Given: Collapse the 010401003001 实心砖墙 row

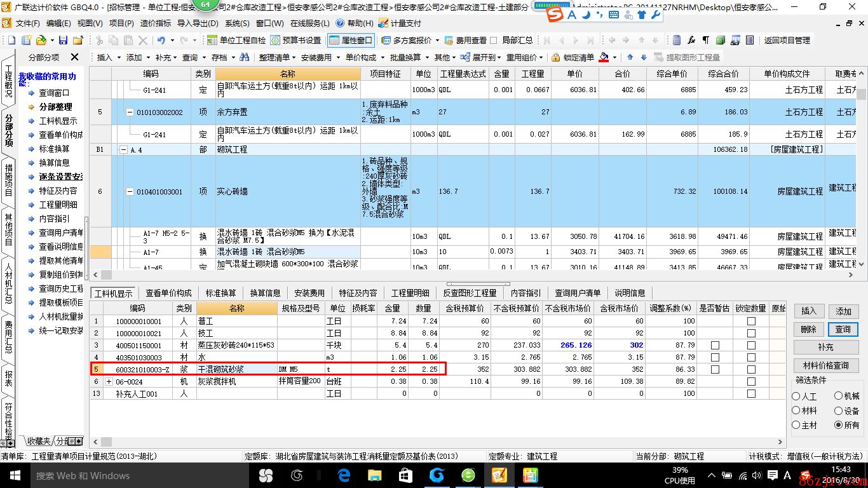Looking at the screenshot, I should pos(130,191).
